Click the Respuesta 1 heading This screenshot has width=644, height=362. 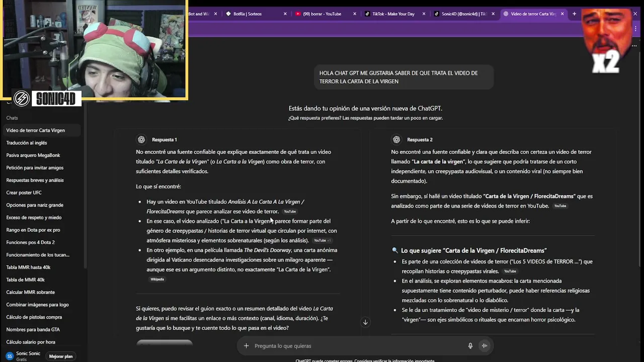(164, 140)
